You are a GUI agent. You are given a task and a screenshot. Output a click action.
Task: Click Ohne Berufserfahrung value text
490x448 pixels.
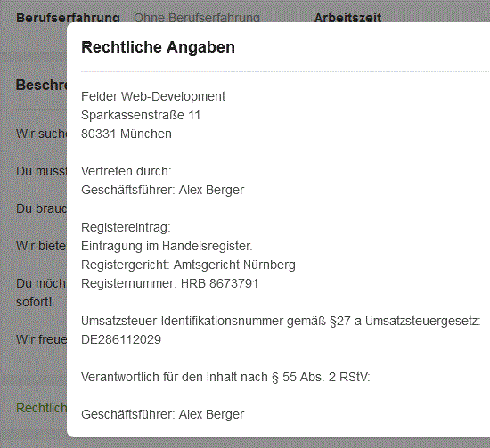[197, 18]
